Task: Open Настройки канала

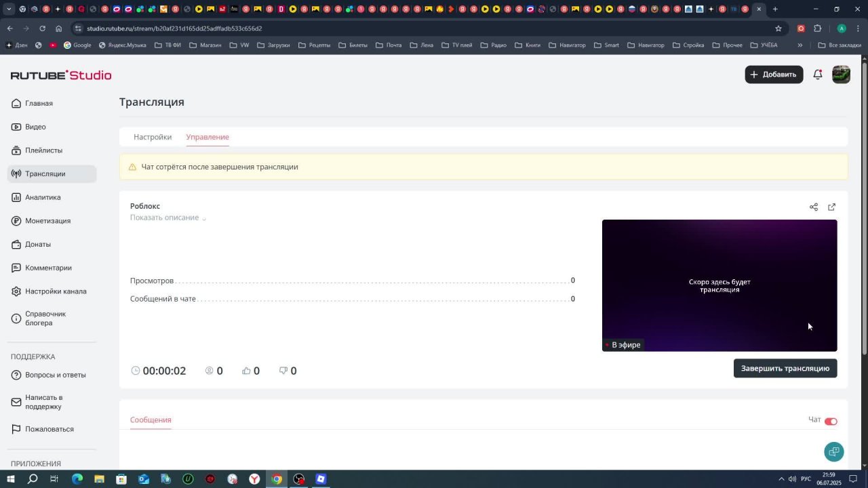Action: 52,291
